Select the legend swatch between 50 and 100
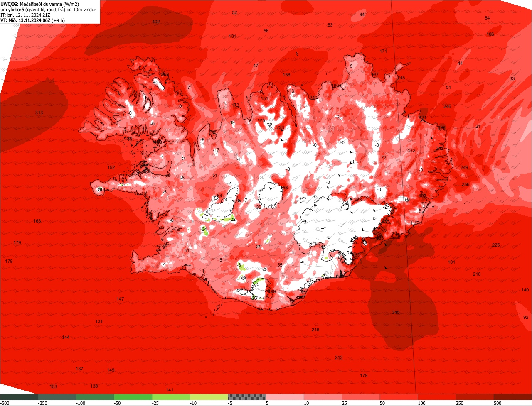Viewport: 532px width, 406px height. [x=399, y=397]
